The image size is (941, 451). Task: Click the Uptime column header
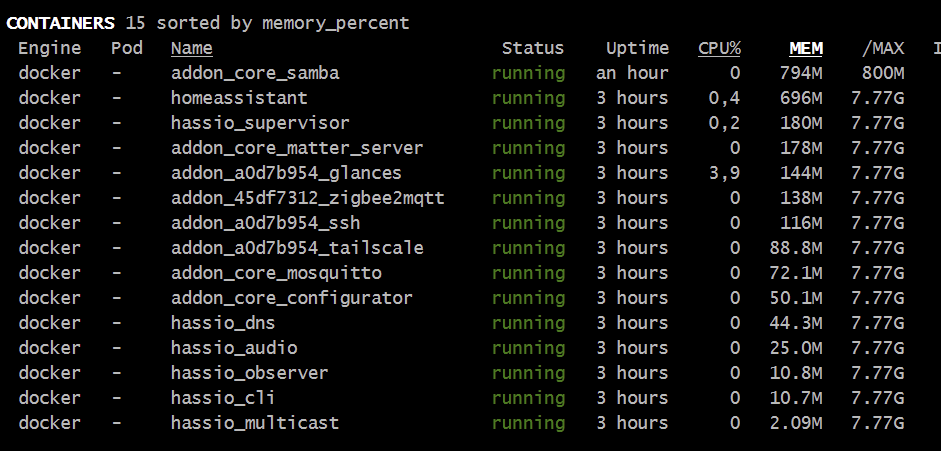(x=637, y=48)
